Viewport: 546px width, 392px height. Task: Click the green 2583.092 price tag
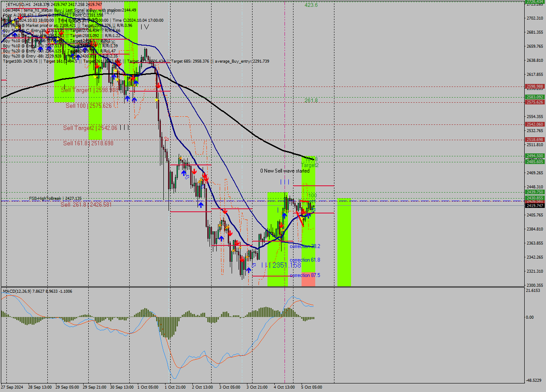535,97
